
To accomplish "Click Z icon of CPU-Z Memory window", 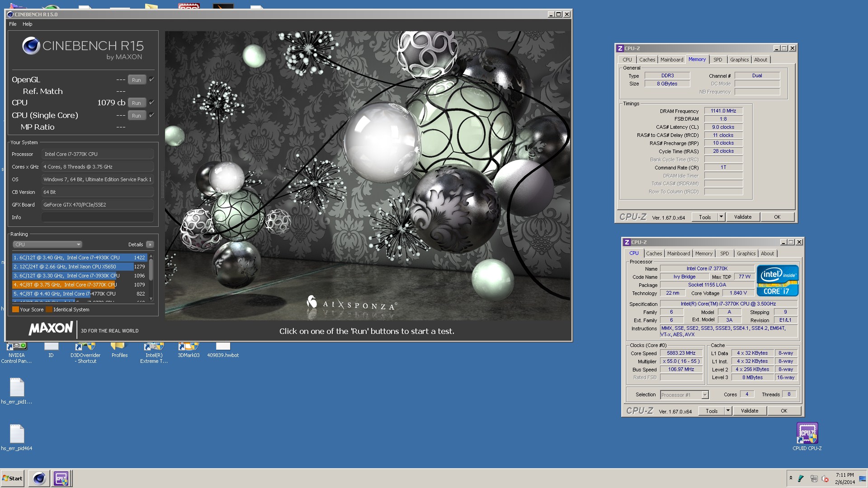I will 621,48.
